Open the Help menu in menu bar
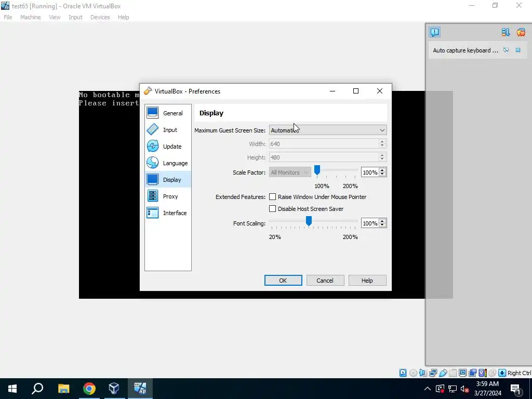This screenshot has height=399, width=532. point(123,17)
